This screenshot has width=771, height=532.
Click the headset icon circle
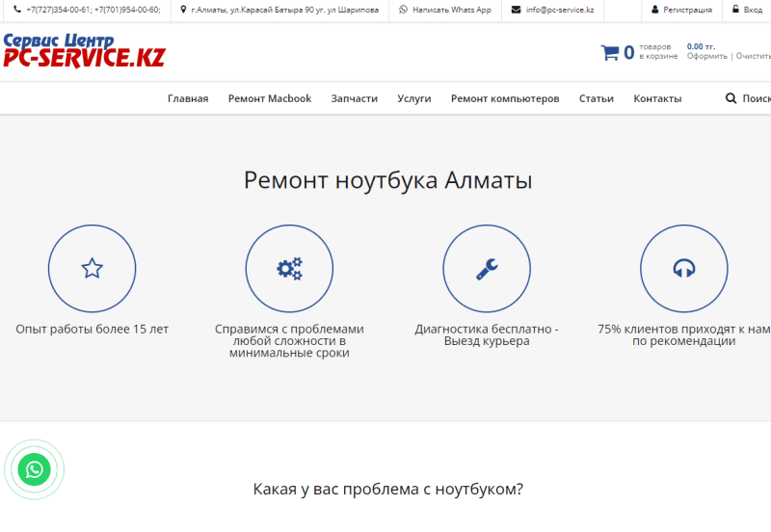point(684,269)
